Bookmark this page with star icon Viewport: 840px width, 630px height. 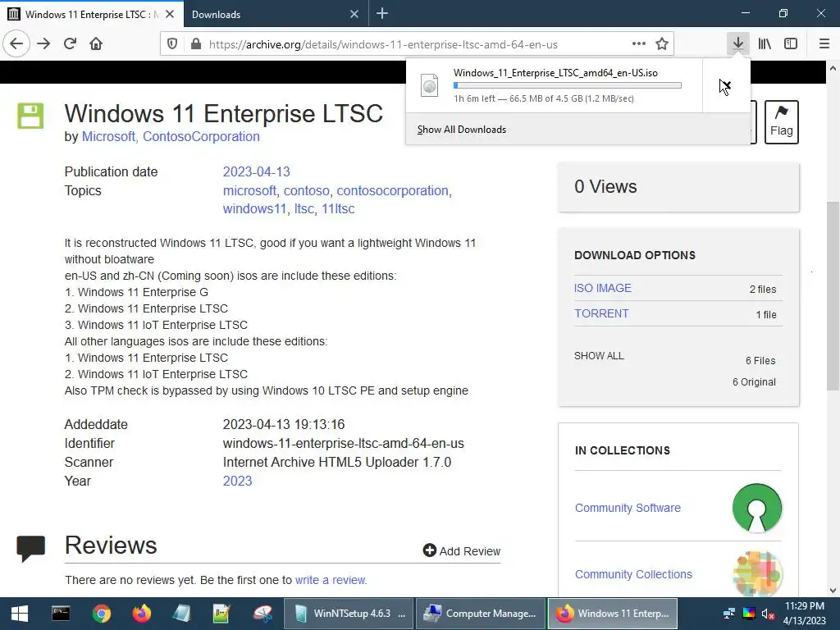(662, 44)
